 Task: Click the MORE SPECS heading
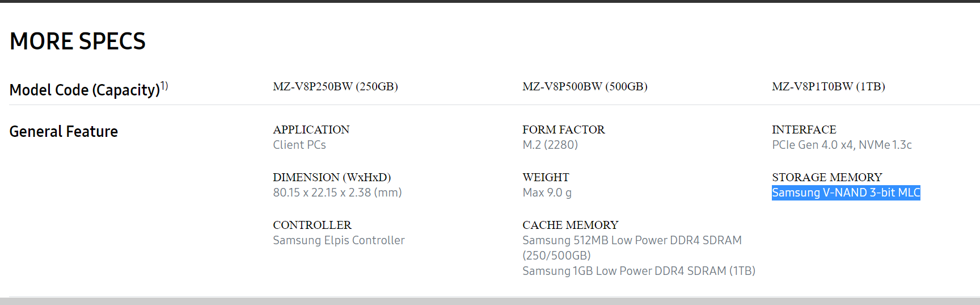(x=78, y=41)
